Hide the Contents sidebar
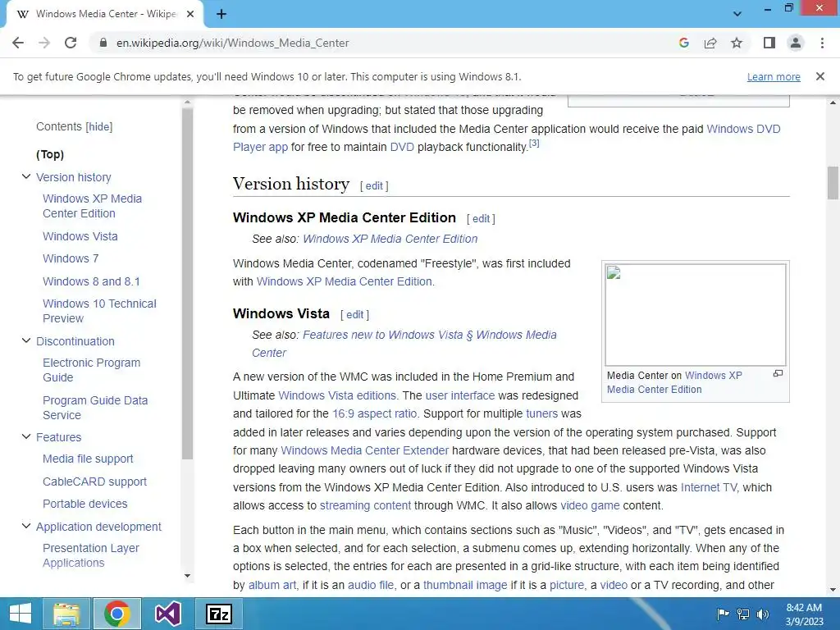This screenshot has width=840, height=630. (99, 127)
